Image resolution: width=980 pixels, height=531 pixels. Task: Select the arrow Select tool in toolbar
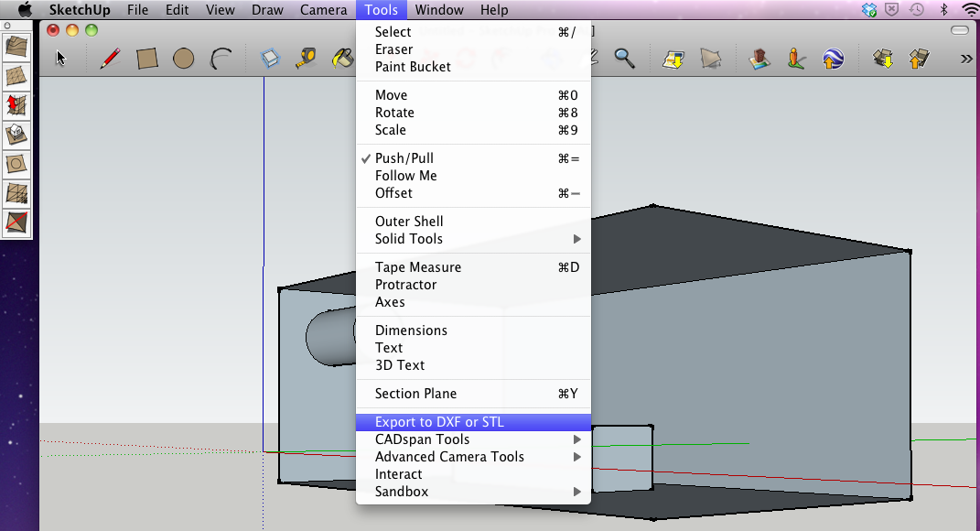click(x=60, y=59)
